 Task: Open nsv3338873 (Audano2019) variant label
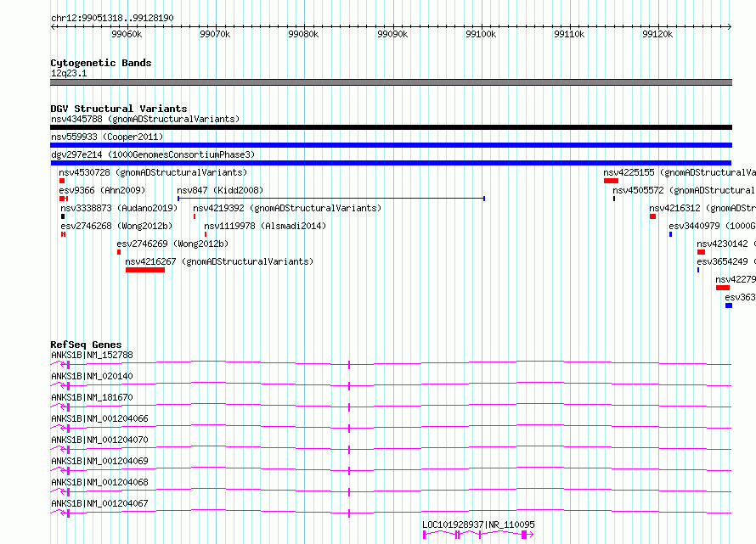point(119,208)
